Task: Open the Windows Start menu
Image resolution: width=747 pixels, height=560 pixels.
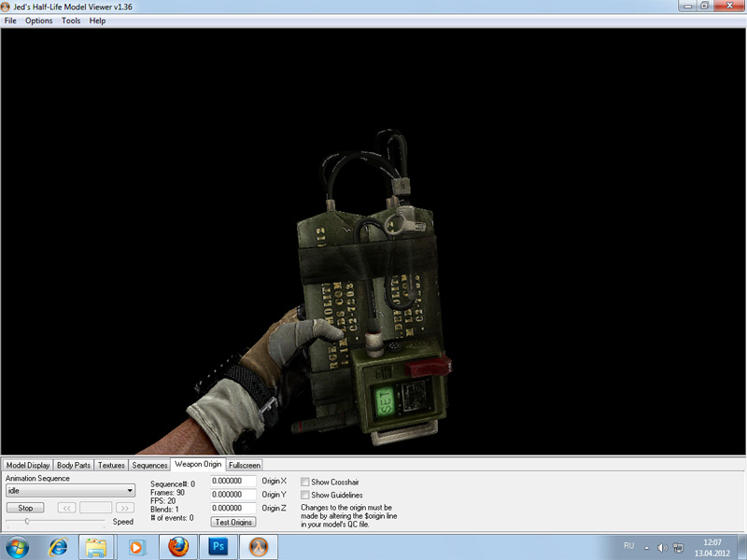Action: 19,546
